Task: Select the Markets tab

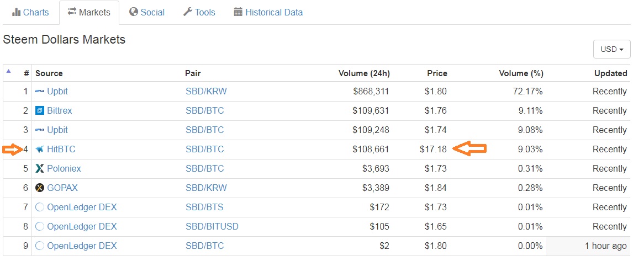Action: coord(89,12)
